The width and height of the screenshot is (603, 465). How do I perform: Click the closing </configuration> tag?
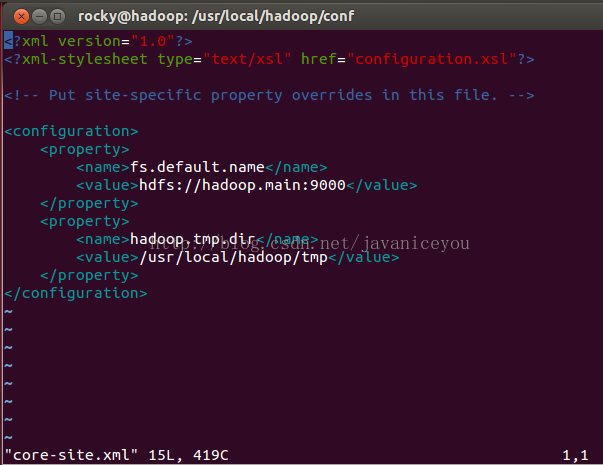pyautogui.click(x=76, y=293)
